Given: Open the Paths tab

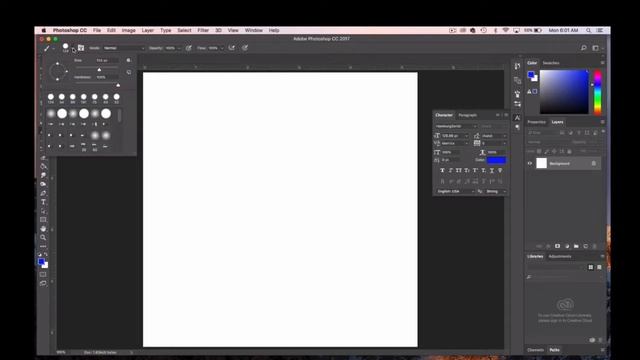Looking at the screenshot, I should click(x=554, y=350).
